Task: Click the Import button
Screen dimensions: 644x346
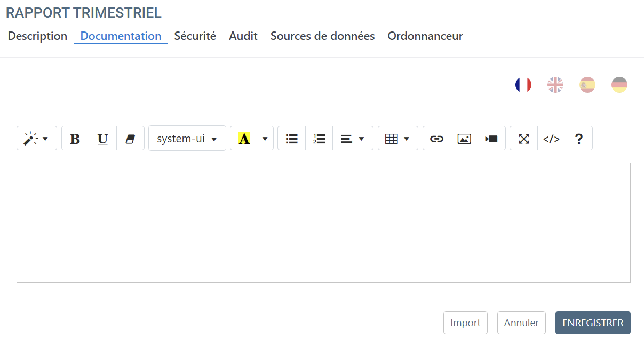Action: coord(465,323)
